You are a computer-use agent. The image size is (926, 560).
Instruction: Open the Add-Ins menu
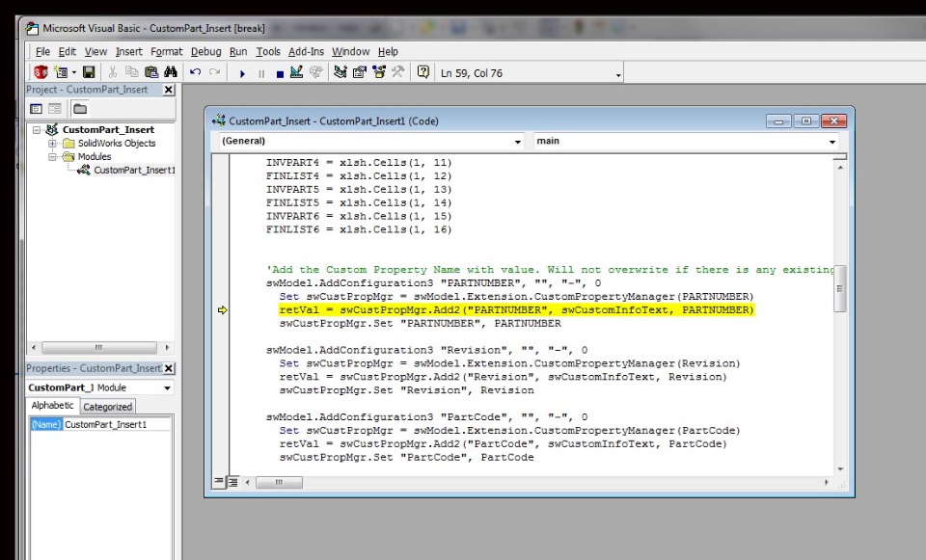[x=306, y=52]
